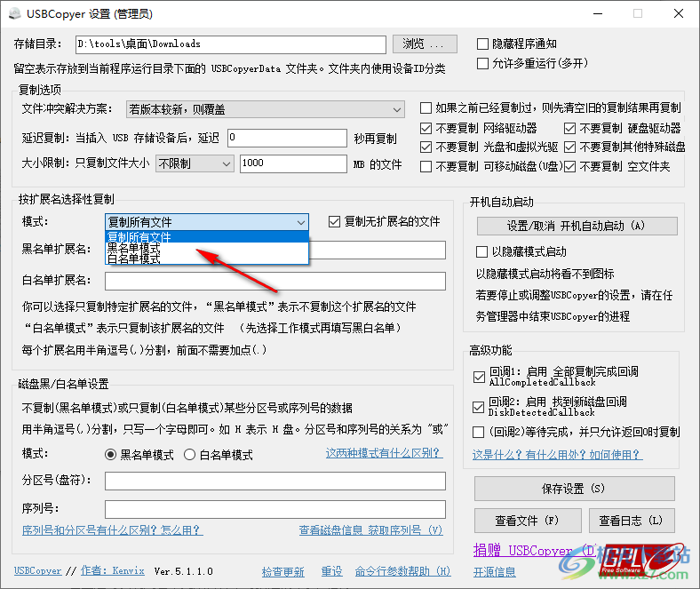Focus the 分区号(盘符) input field

click(x=275, y=482)
